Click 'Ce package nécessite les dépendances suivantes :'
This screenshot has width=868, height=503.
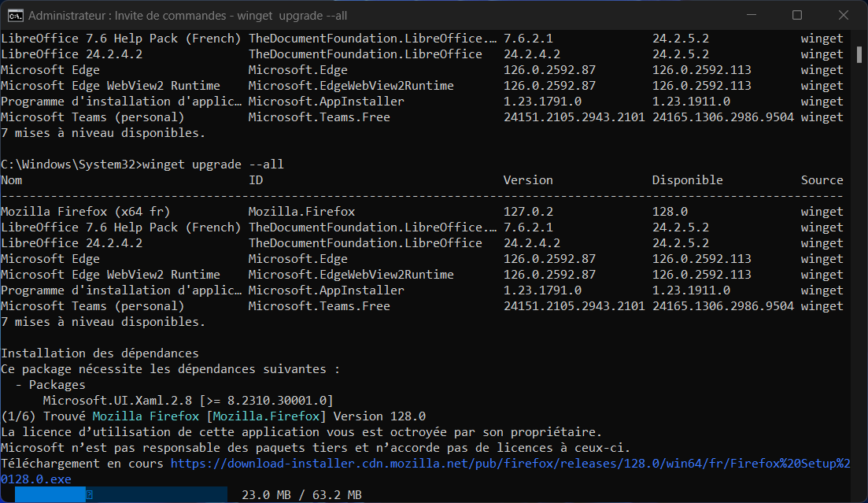[171, 369]
